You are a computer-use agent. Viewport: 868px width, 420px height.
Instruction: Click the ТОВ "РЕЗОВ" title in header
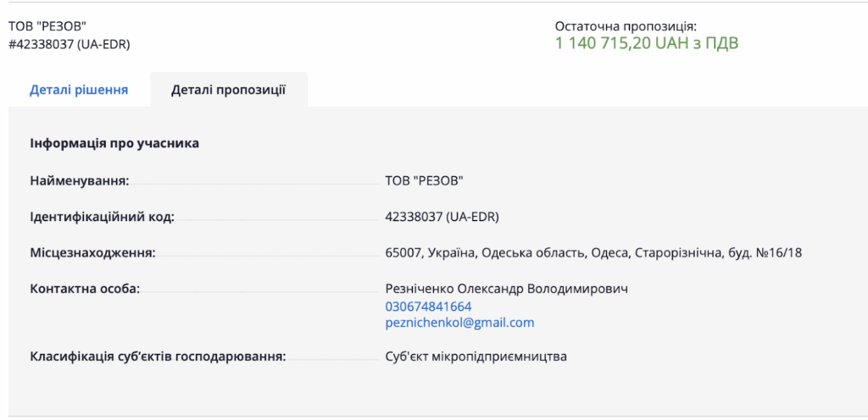(x=48, y=27)
